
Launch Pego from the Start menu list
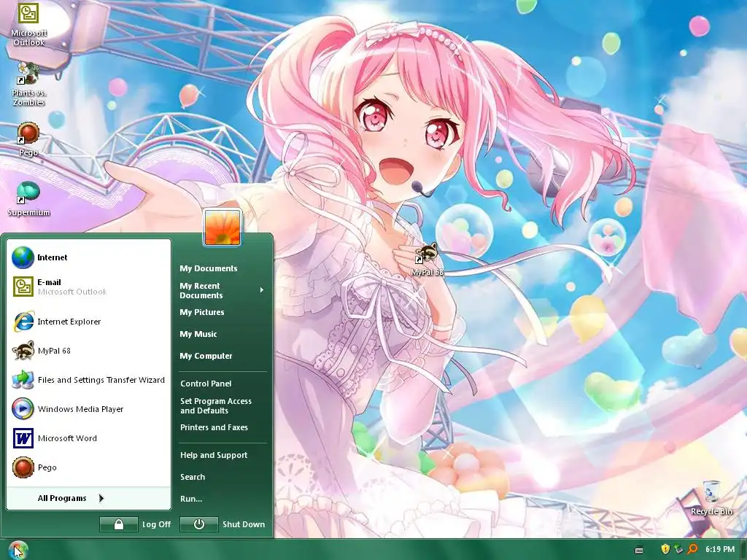tap(88, 467)
